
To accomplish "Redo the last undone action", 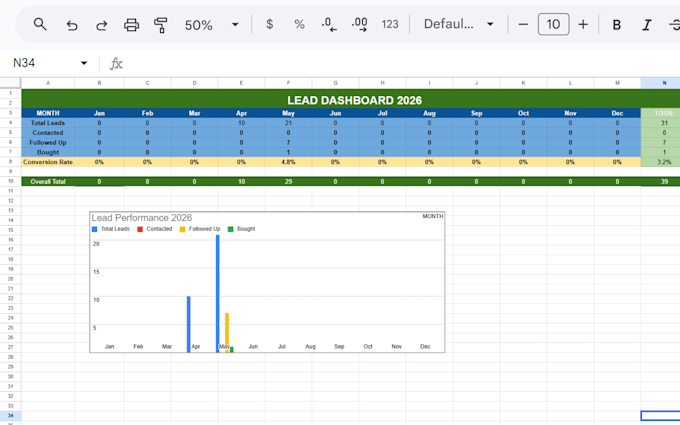I will coord(101,25).
